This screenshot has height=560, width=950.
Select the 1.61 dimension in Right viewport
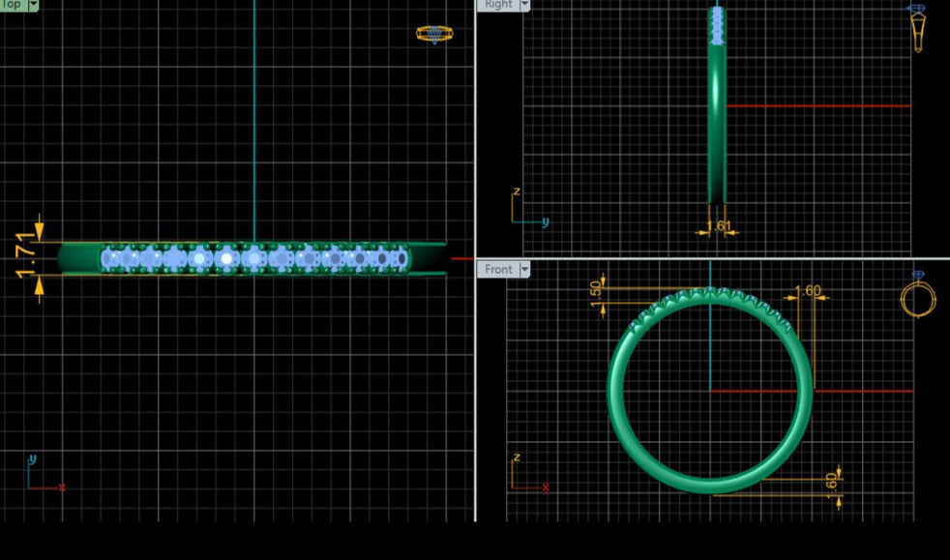[719, 227]
